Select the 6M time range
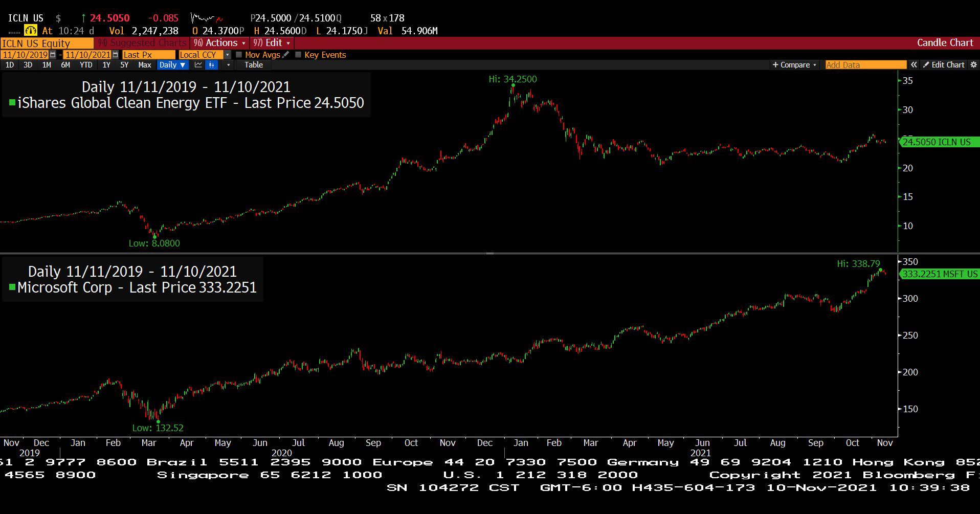 pos(65,65)
